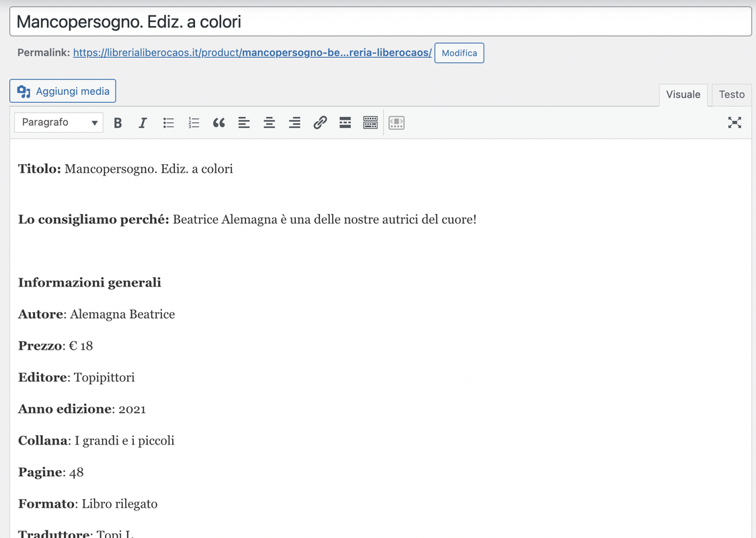Click the 'Pagine: 48' line

(x=51, y=473)
